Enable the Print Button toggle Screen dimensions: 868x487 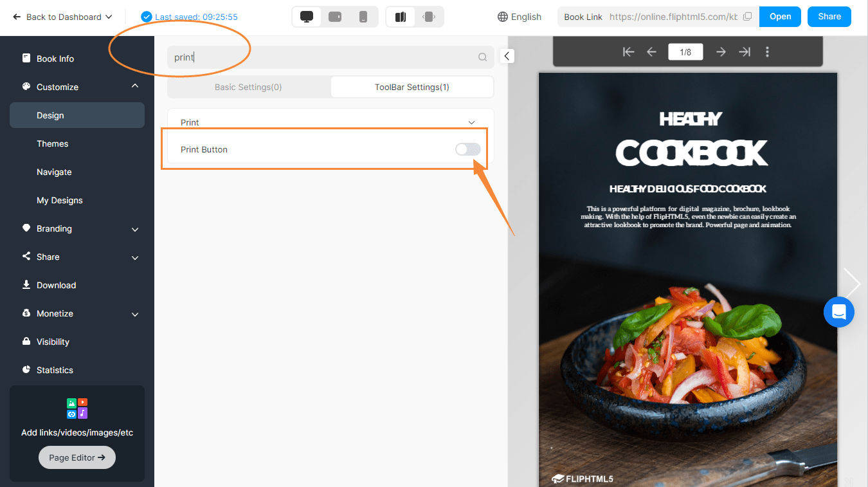[x=467, y=149]
